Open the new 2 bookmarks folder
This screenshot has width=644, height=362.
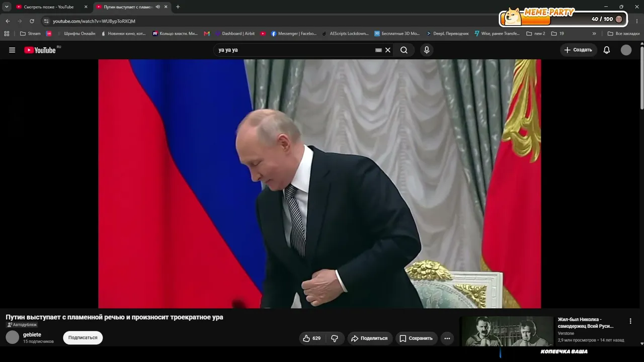[x=536, y=34]
